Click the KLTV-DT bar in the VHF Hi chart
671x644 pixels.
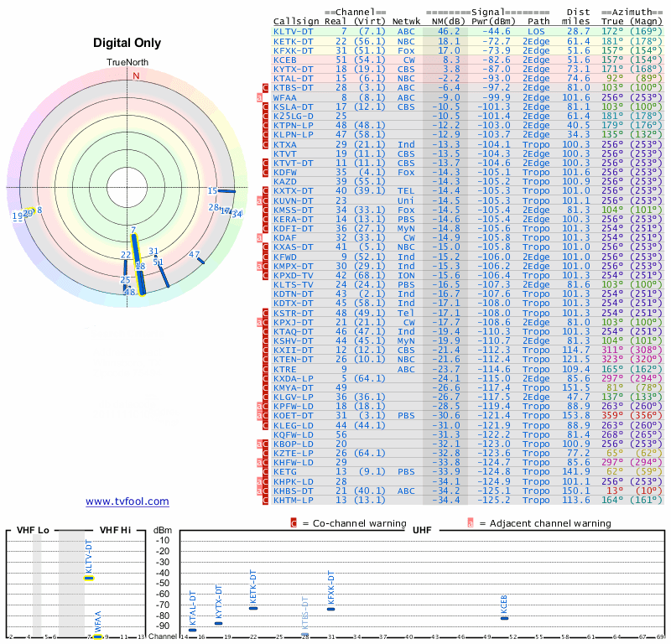pyautogui.click(x=89, y=579)
